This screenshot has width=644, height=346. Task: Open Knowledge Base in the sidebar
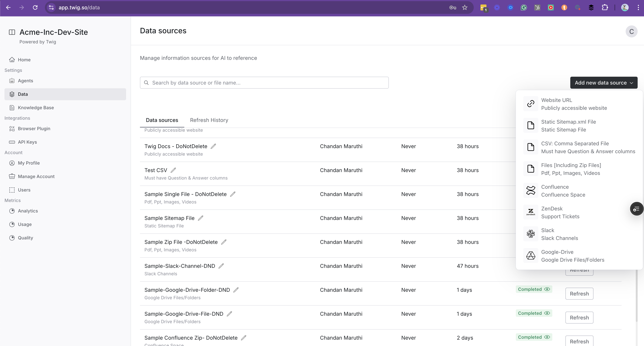pyautogui.click(x=36, y=108)
